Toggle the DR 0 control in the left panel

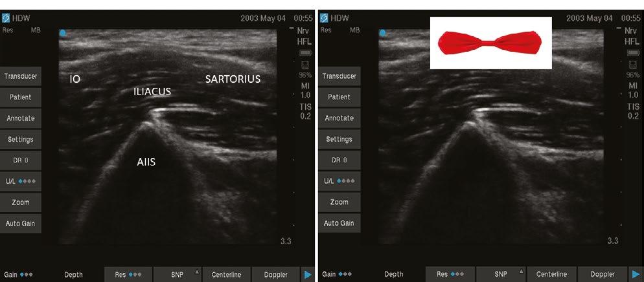point(21,160)
